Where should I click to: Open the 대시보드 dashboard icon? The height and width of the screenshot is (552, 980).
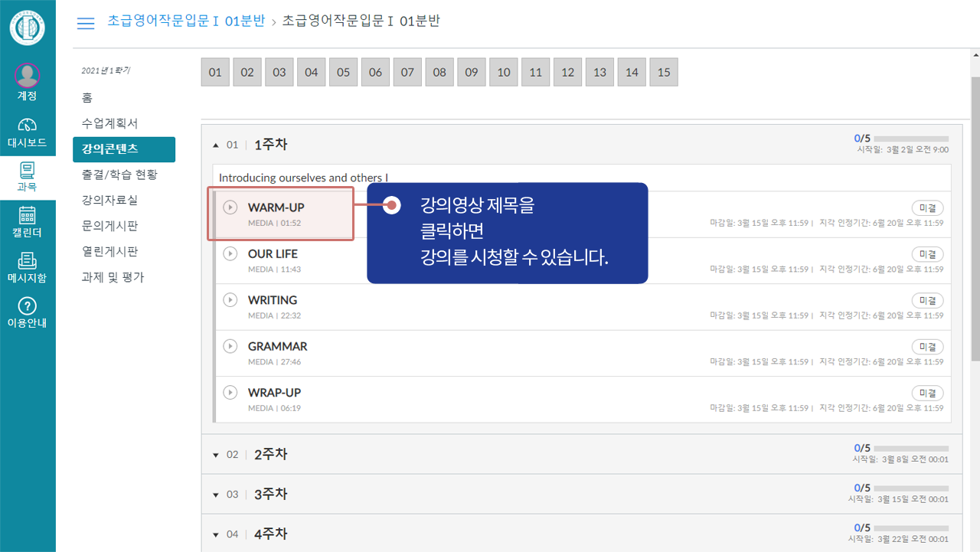(27, 130)
